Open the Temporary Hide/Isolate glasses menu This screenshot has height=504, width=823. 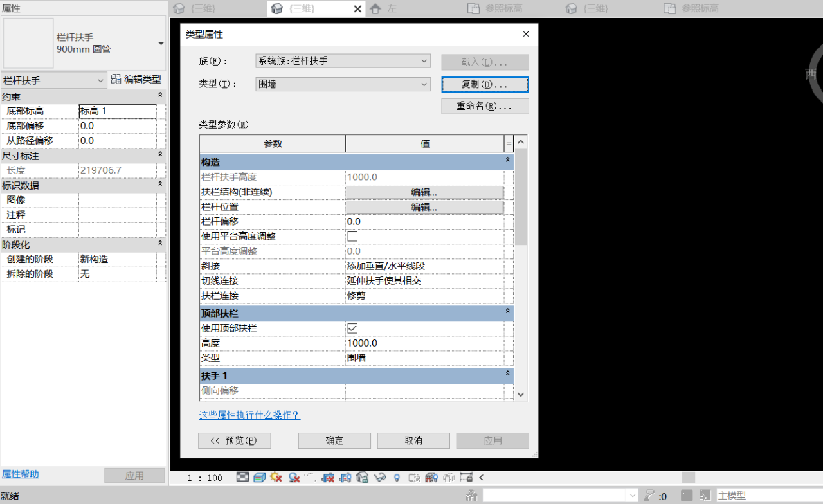click(379, 477)
